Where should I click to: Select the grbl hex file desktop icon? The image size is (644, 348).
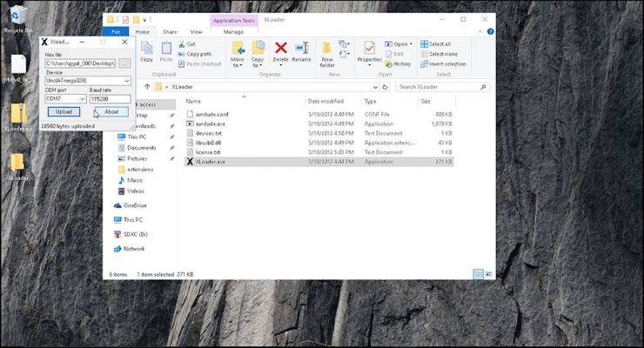(x=18, y=69)
